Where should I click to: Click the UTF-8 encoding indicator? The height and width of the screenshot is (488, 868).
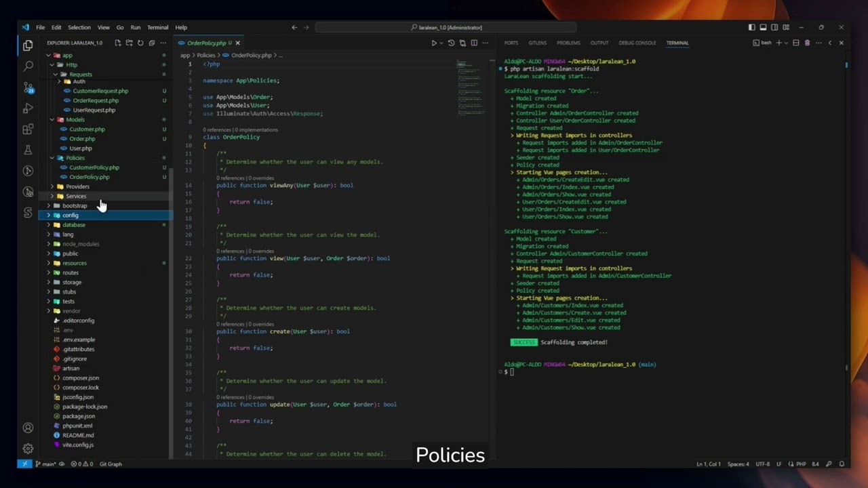[763, 464]
